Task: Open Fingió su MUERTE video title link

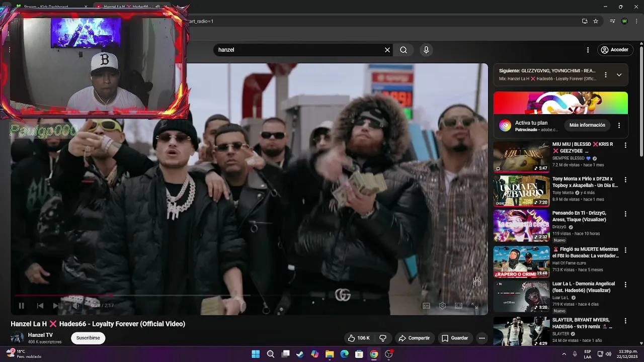Action: point(585,252)
